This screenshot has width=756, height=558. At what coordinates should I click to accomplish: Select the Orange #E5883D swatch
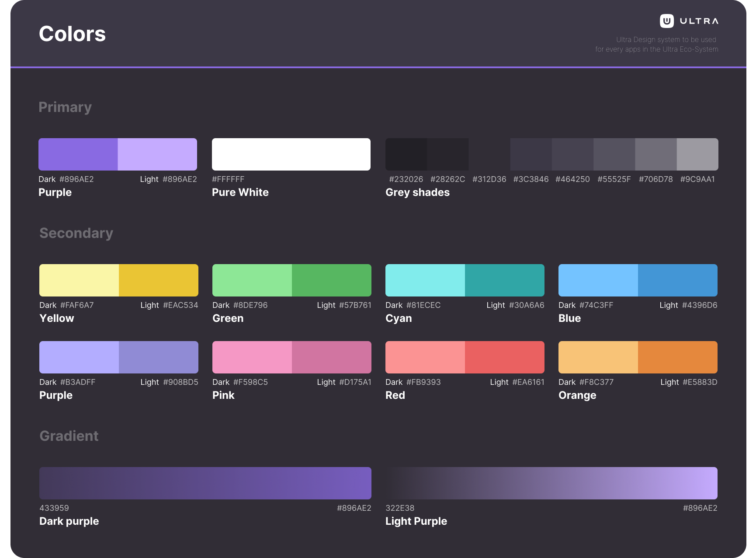(678, 357)
